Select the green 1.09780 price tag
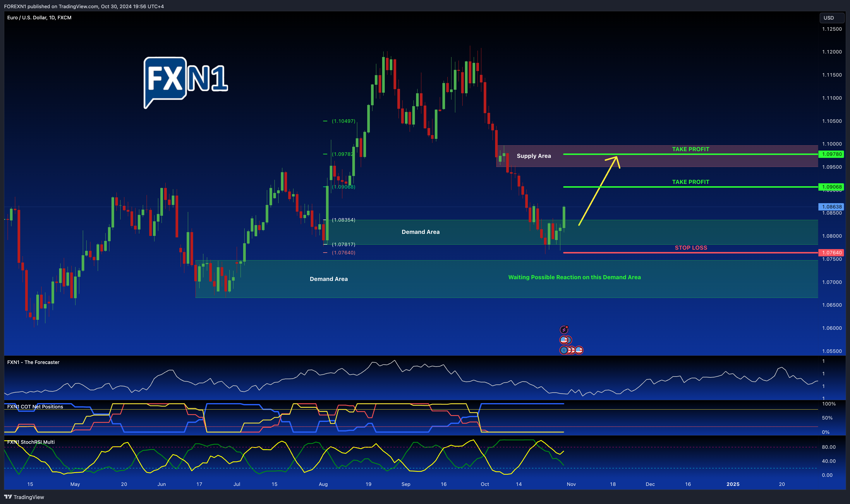Viewport: 850px width, 504px height. point(831,154)
